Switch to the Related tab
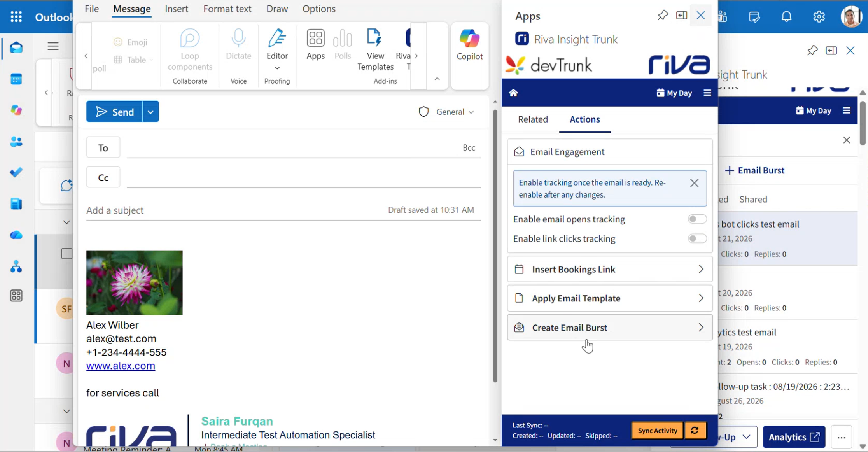Image resolution: width=868 pixels, height=452 pixels. [x=533, y=119]
